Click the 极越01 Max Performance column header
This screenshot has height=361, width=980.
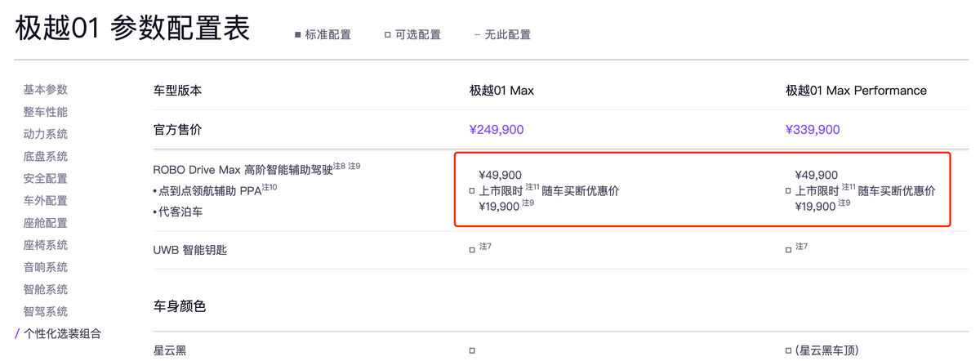click(x=856, y=91)
